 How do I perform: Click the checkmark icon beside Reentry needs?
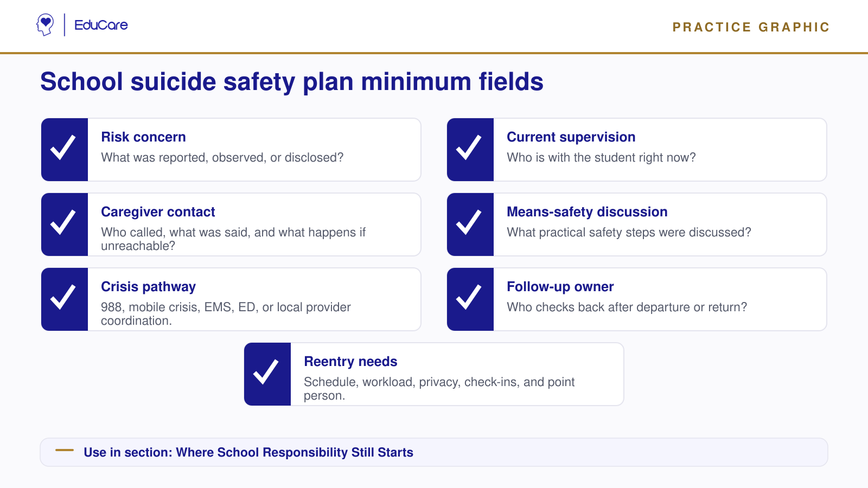[x=266, y=372]
